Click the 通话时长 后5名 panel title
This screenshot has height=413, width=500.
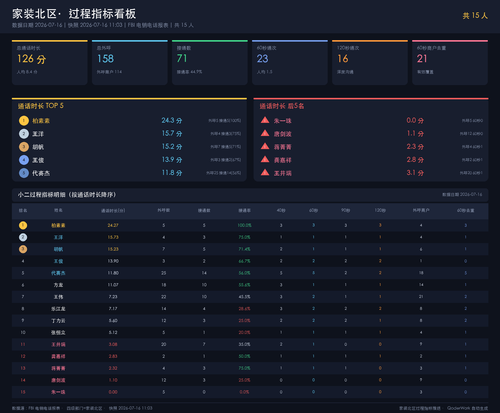point(282,106)
